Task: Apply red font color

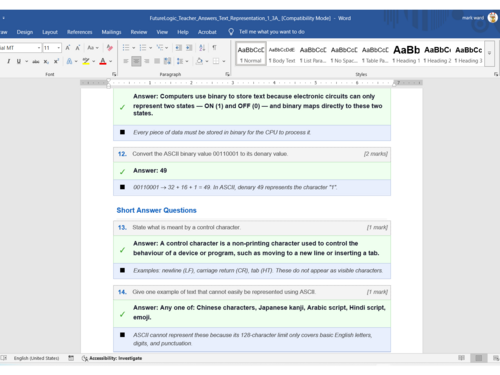Action: pyautogui.click(x=103, y=61)
